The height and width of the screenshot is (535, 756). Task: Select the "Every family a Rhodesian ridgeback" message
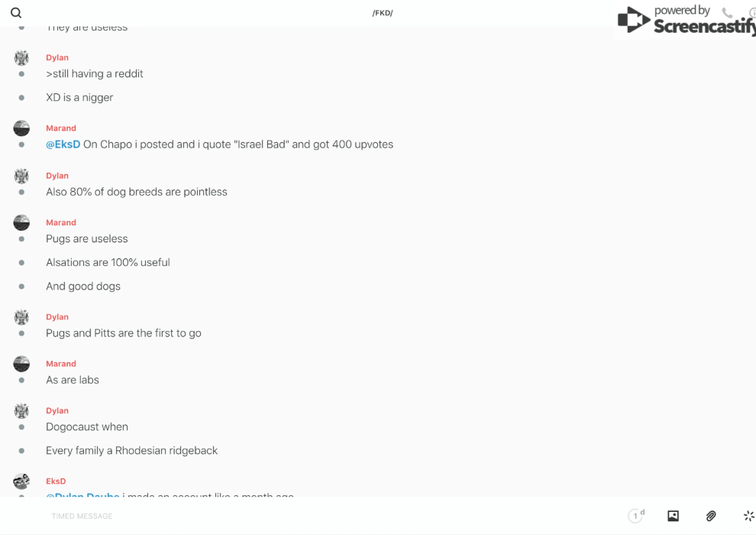click(131, 451)
